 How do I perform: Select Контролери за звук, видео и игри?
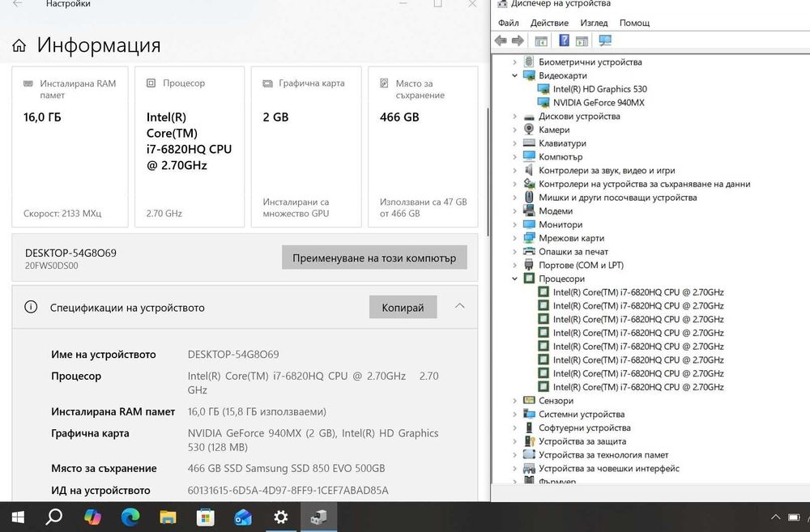click(607, 170)
